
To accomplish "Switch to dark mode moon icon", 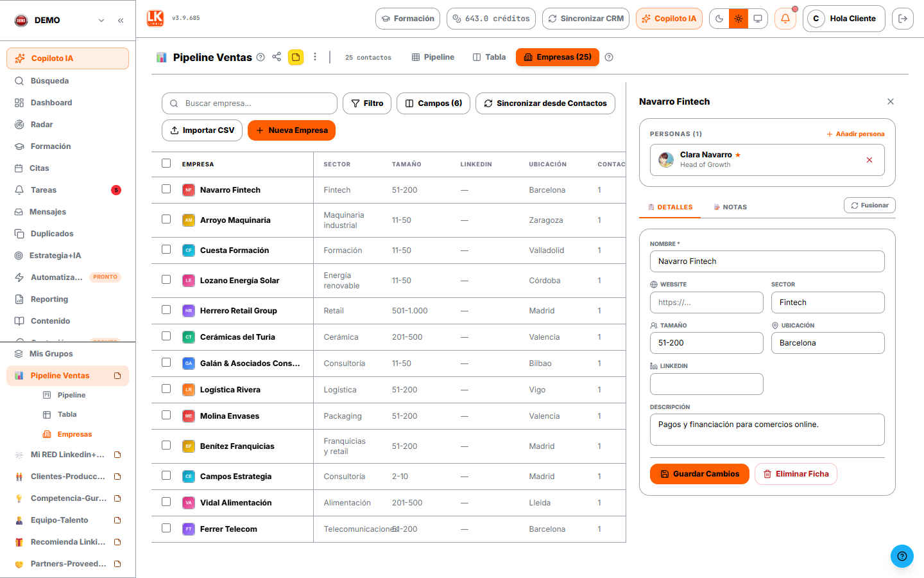I will 719,19.
